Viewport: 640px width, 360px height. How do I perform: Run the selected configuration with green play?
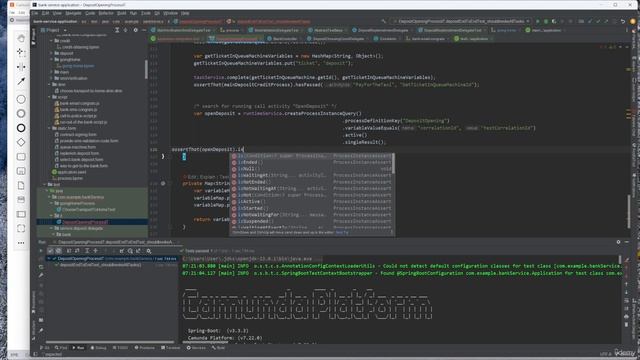coord(538,21)
